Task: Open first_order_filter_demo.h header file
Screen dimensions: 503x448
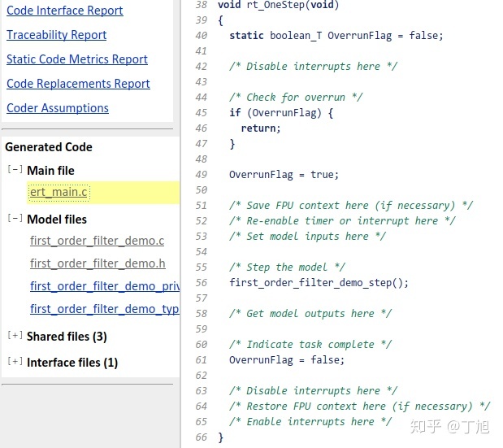Action: (x=98, y=263)
